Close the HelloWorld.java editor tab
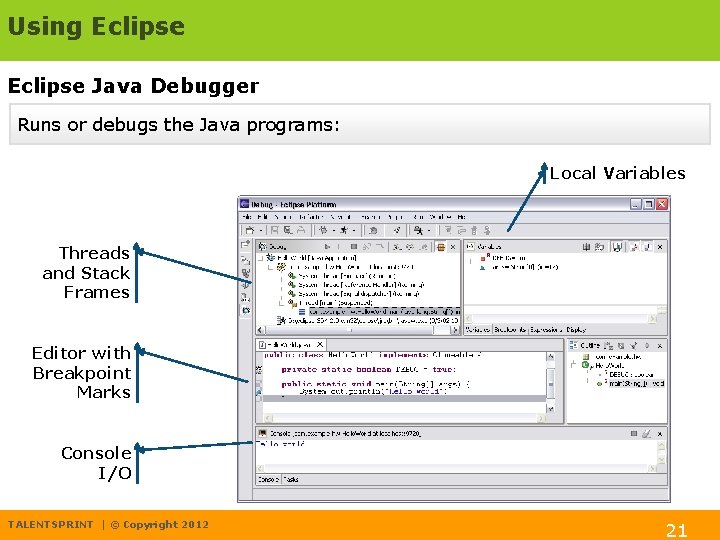 point(320,344)
